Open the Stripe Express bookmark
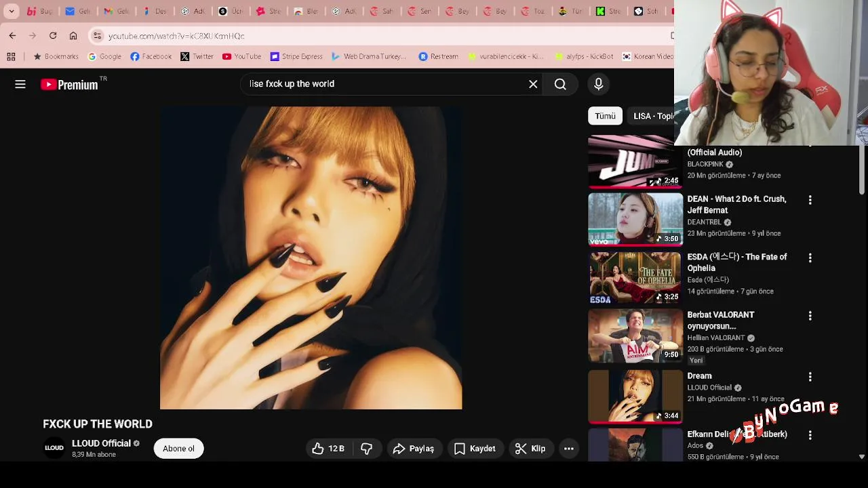Viewport: 868px width, 488px height. point(296,56)
